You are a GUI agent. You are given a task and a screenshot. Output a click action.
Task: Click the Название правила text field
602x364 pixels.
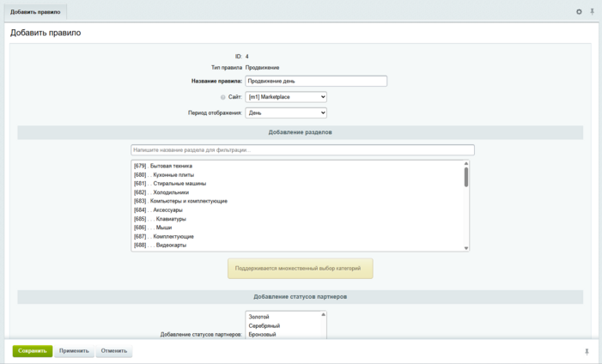316,82
